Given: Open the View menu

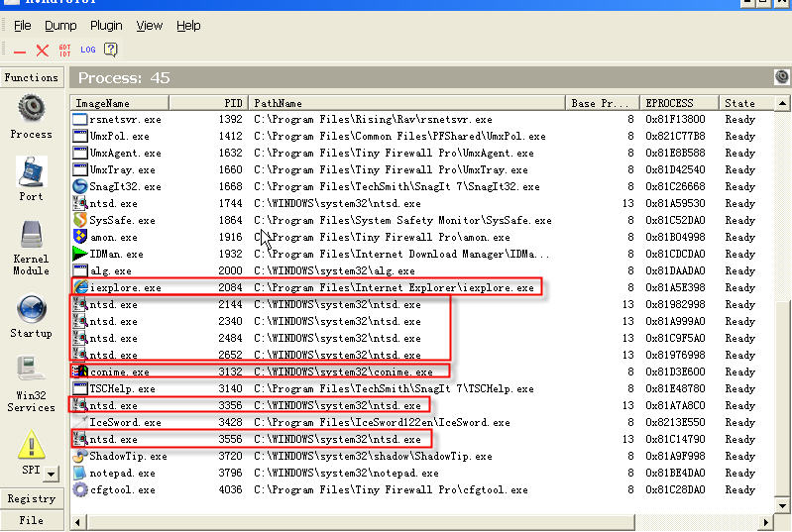Looking at the screenshot, I should (x=149, y=26).
